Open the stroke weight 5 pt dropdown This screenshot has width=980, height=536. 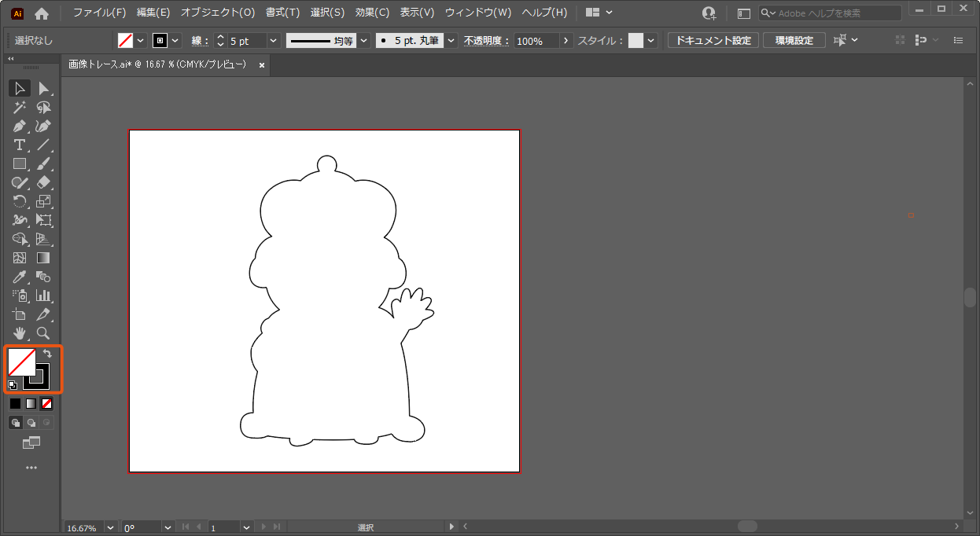[274, 40]
